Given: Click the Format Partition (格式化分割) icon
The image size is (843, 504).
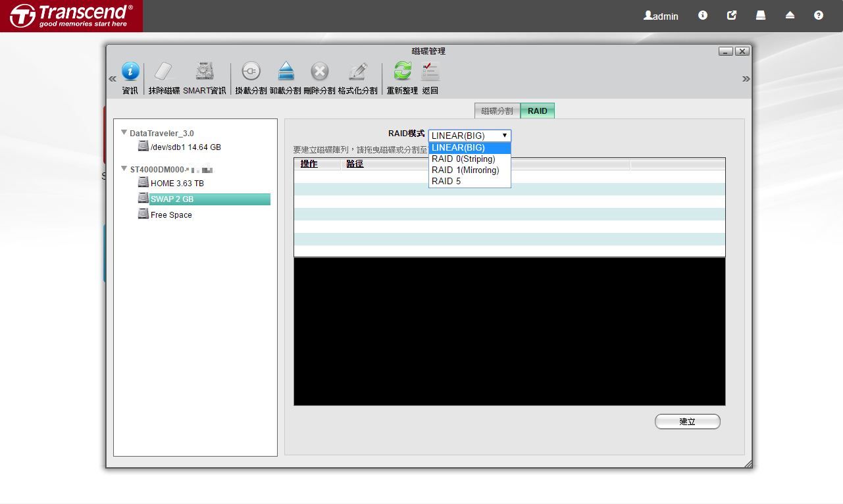Looking at the screenshot, I should 357,72.
